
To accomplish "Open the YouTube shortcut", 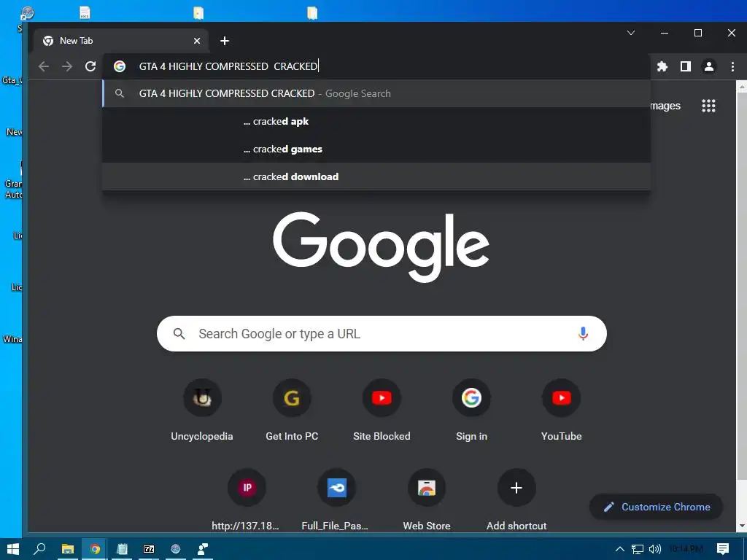I will (x=561, y=411).
